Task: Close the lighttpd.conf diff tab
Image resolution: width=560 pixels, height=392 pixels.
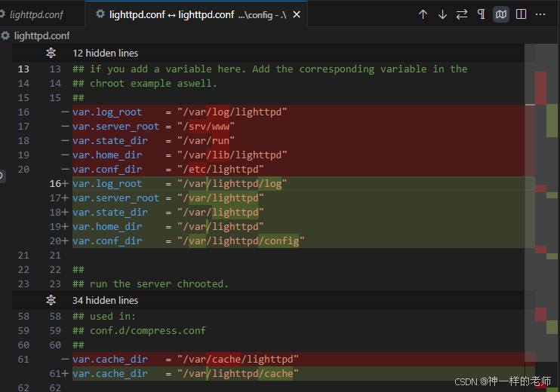Action: point(297,14)
